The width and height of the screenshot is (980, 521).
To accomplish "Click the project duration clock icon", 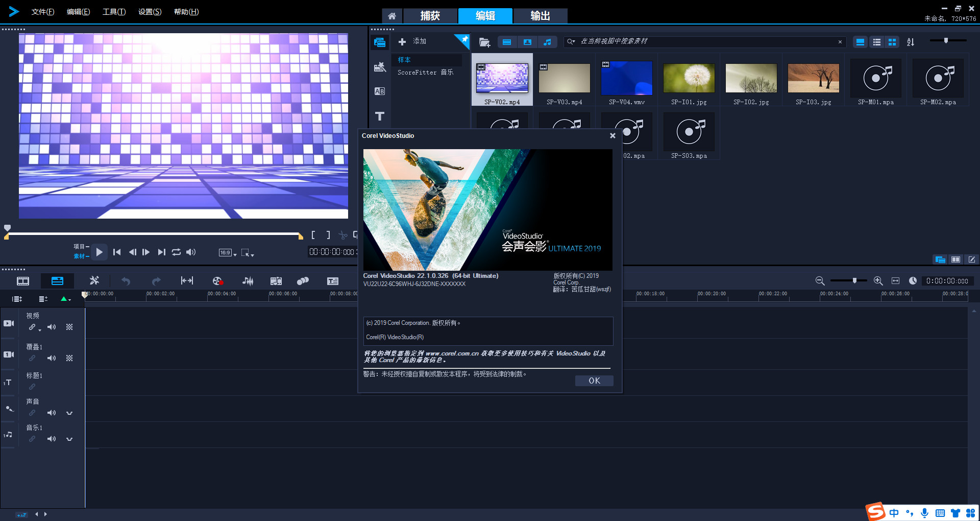I will 913,281.
